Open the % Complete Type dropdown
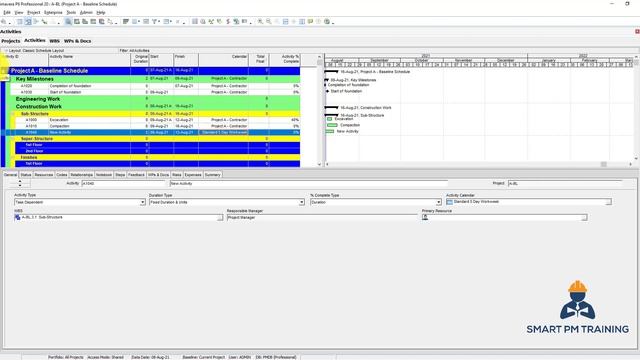 pyautogui.click(x=438, y=202)
